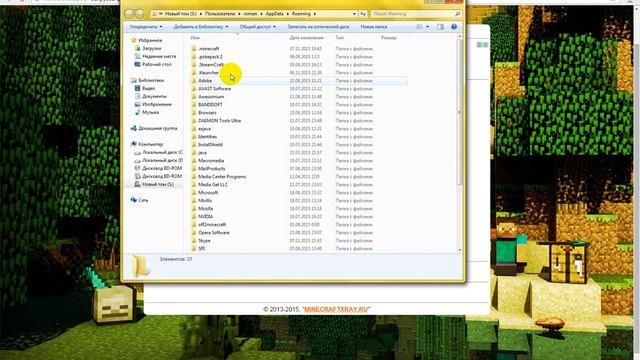Select the 'AVAST Software' folder

(214, 89)
